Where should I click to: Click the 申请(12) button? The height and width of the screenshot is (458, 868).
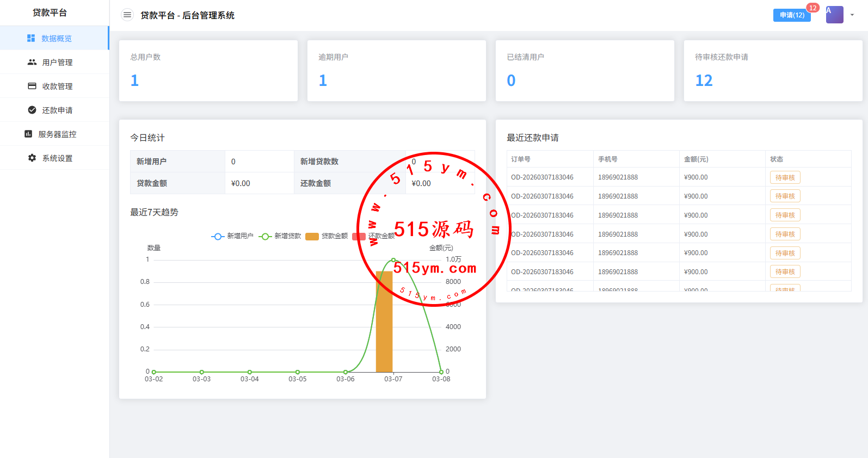coord(791,15)
